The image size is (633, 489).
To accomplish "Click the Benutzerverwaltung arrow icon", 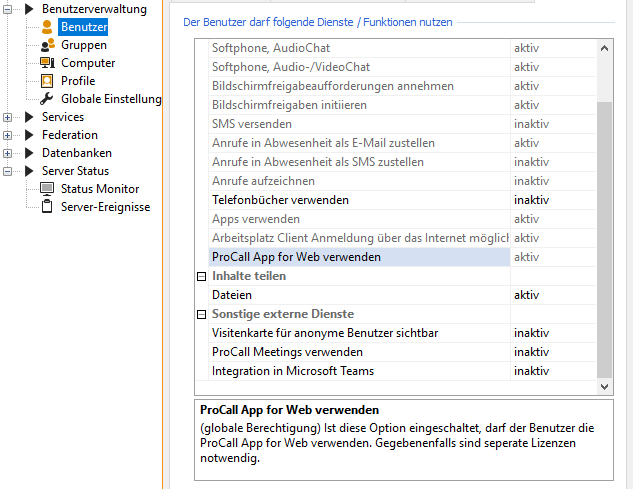I will pos(28,9).
